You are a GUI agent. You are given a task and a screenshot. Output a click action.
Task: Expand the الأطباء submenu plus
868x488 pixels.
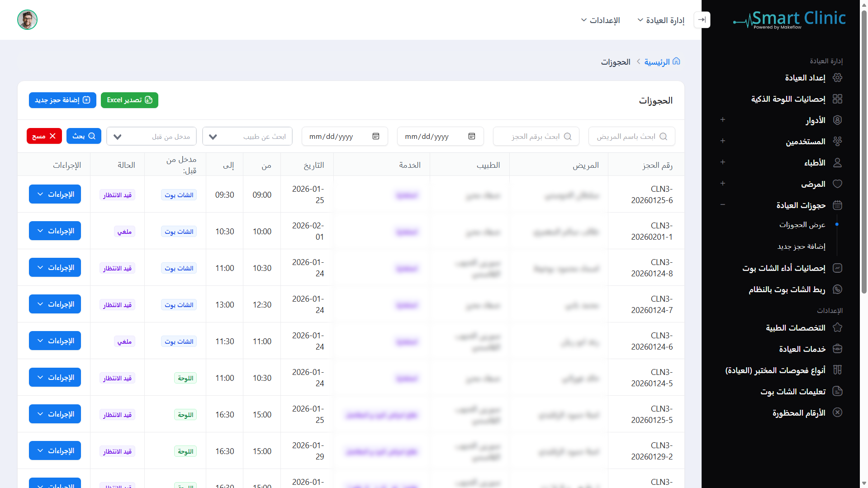723,162
